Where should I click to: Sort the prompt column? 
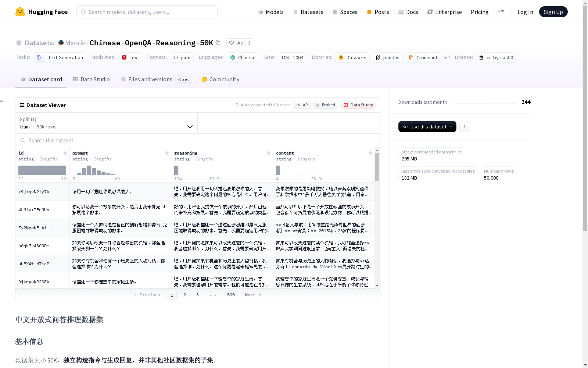point(167,153)
